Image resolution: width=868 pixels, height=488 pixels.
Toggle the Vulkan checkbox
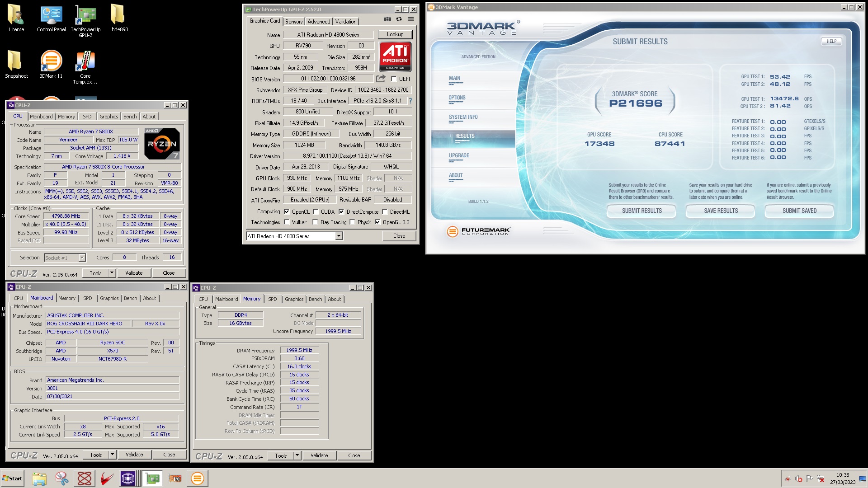point(287,222)
